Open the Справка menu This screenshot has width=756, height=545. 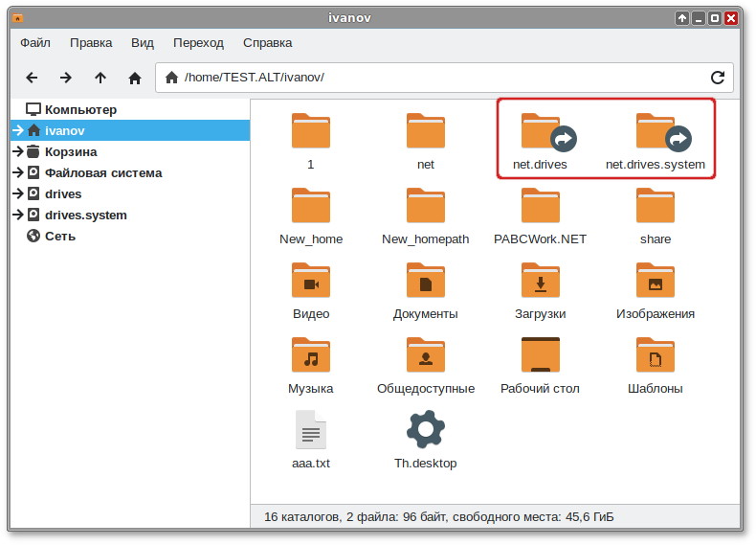268,43
